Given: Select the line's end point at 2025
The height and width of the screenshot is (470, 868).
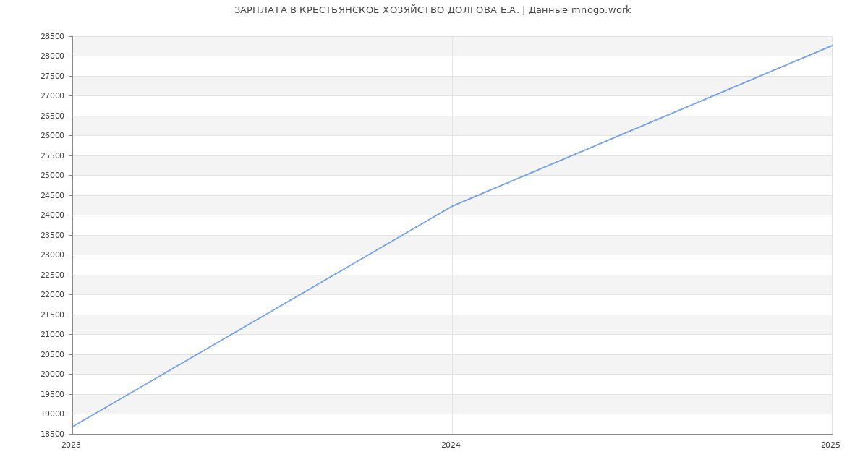Looking at the screenshot, I should point(831,46).
